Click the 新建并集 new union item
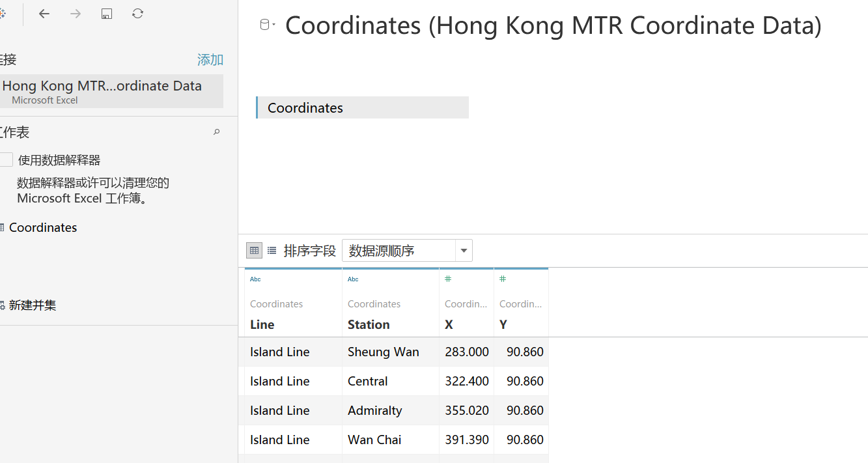868x463 pixels. coord(33,305)
